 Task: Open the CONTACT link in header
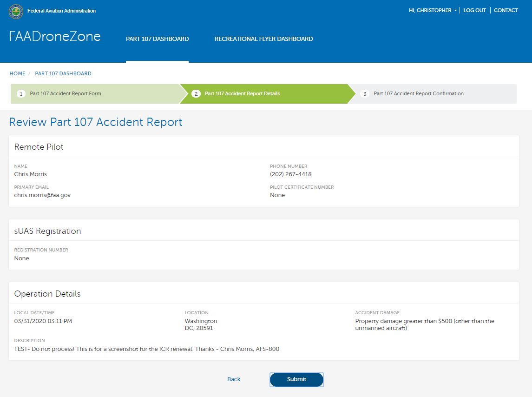[x=506, y=10]
